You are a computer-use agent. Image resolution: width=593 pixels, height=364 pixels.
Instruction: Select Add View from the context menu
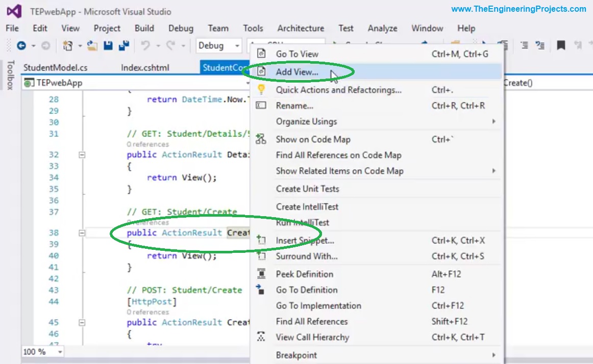click(x=296, y=72)
